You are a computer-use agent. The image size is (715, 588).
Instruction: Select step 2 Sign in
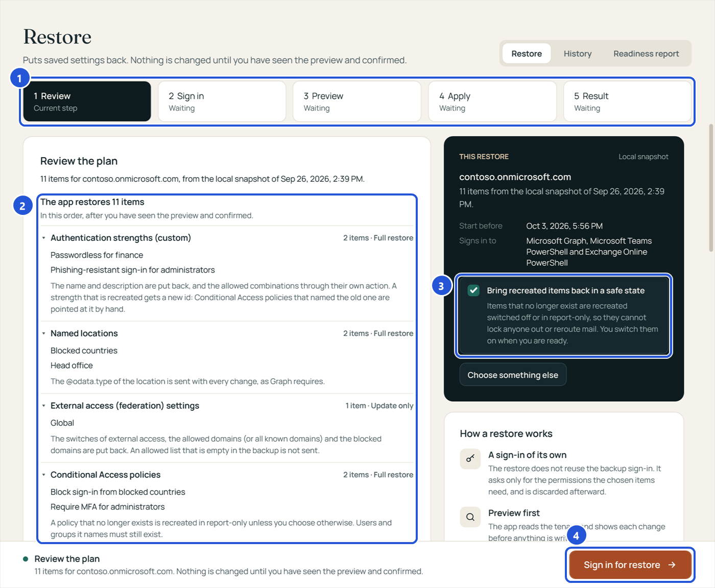(x=222, y=102)
